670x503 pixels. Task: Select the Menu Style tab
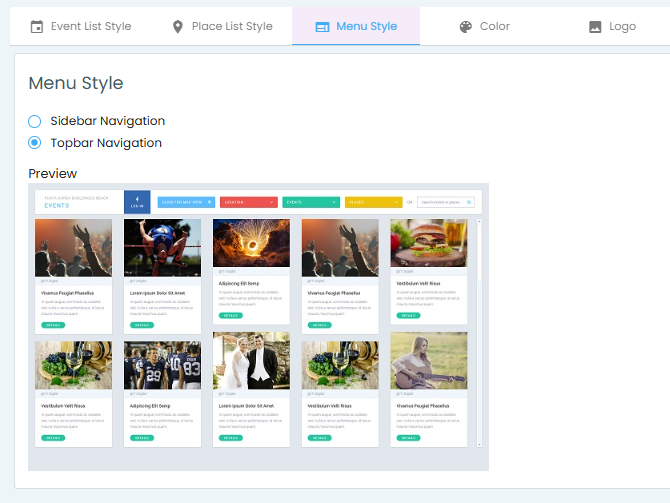pos(356,26)
